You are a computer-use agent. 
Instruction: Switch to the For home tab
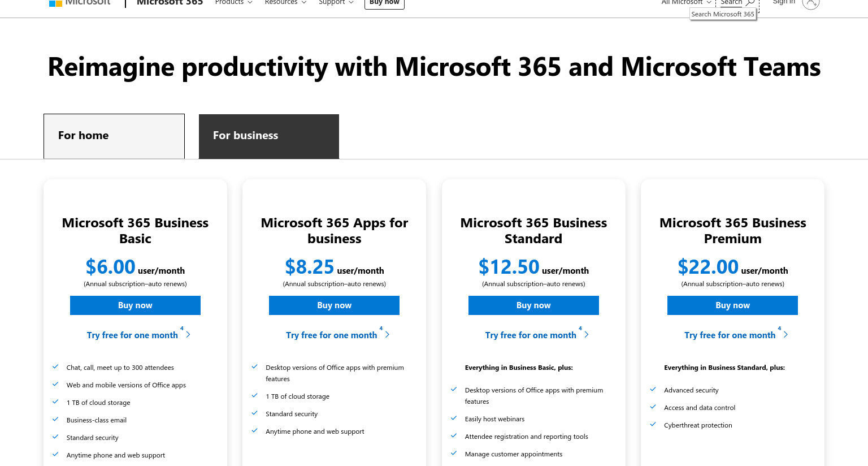(x=114, y=136)
